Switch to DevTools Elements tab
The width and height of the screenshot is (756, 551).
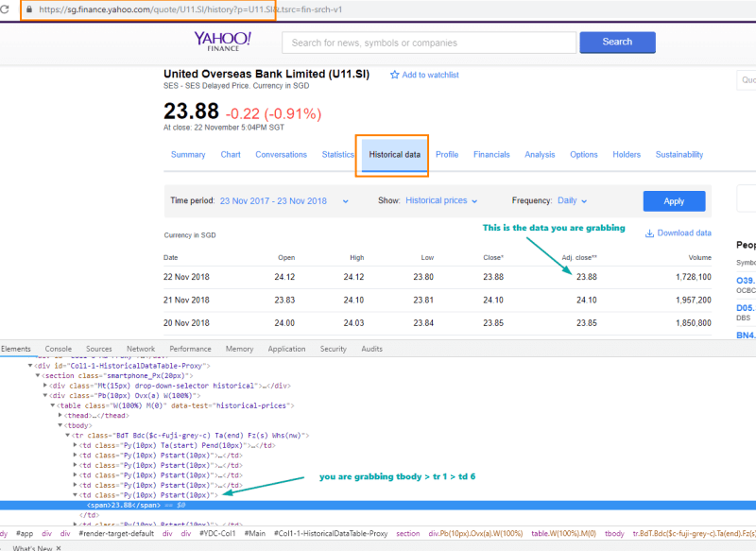point(15,349)
